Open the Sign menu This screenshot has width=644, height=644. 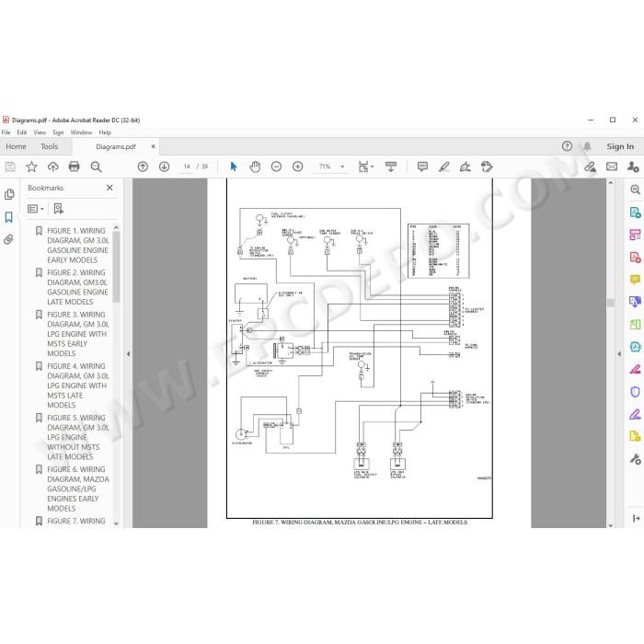tap(58, 132)
